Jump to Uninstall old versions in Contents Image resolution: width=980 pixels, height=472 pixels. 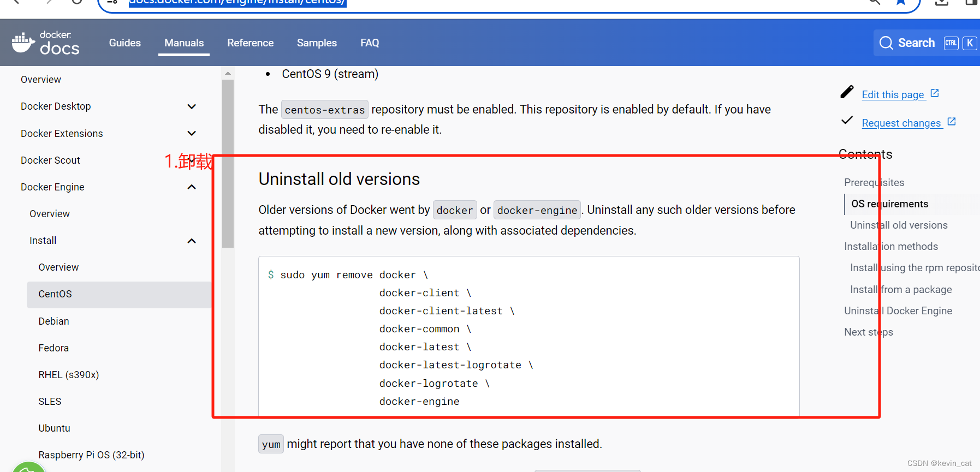pyautogui.click(x=899, y=225)
